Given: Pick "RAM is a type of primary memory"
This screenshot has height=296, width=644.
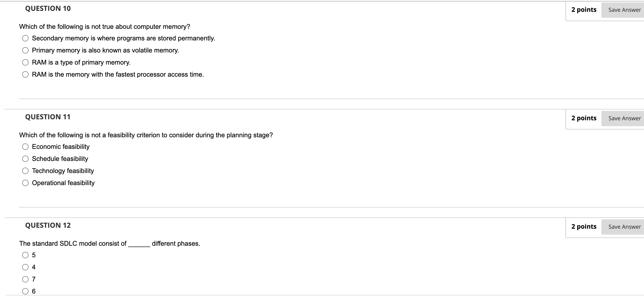Looking at the screenshot, I should tap(25, 62).
